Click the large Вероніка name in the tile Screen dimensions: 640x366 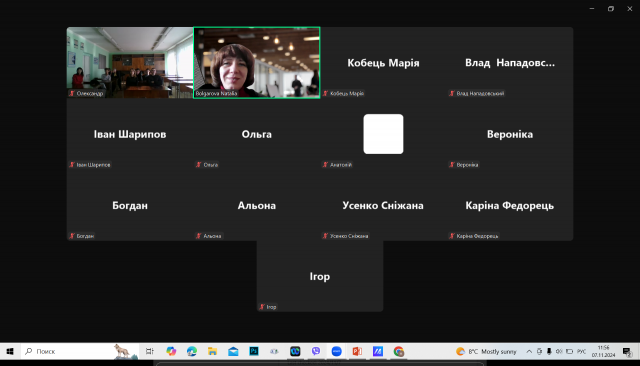coord(510,134)
